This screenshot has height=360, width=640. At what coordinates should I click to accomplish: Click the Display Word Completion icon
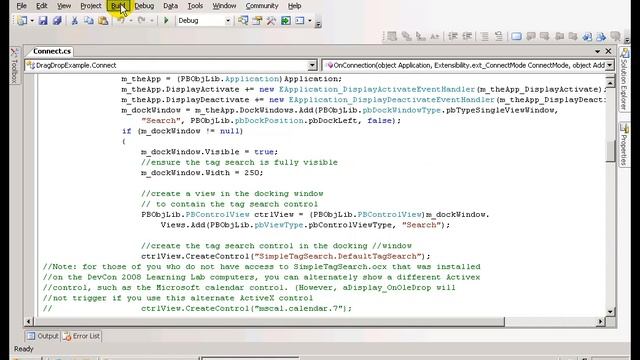(435, 36)
